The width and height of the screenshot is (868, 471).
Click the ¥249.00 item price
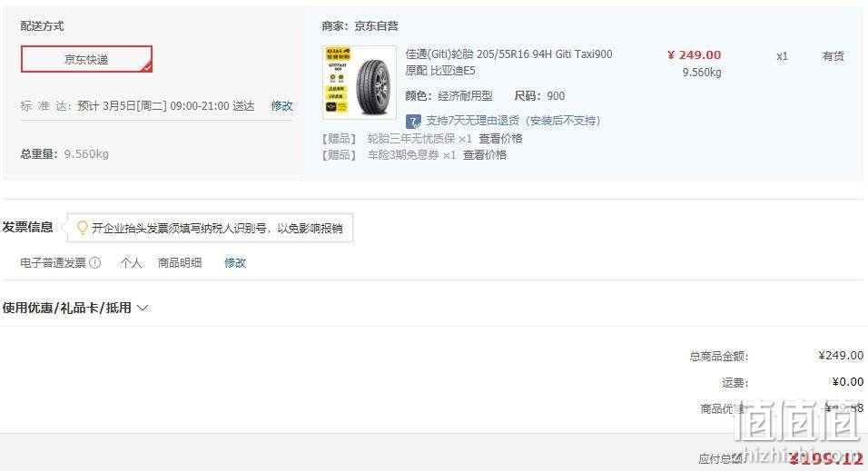click(x=695, y=54)
